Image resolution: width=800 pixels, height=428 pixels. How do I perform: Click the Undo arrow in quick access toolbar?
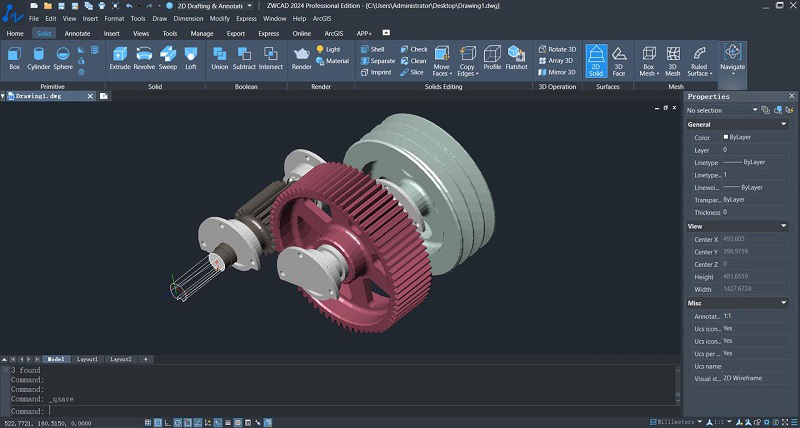point(129,6)
